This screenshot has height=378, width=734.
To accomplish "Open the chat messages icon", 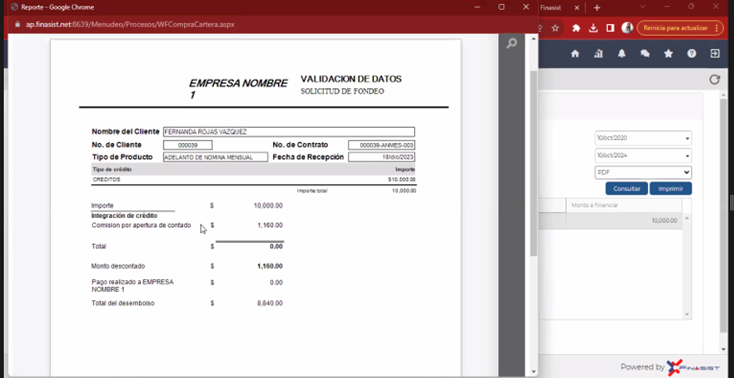I will [645, 54].
